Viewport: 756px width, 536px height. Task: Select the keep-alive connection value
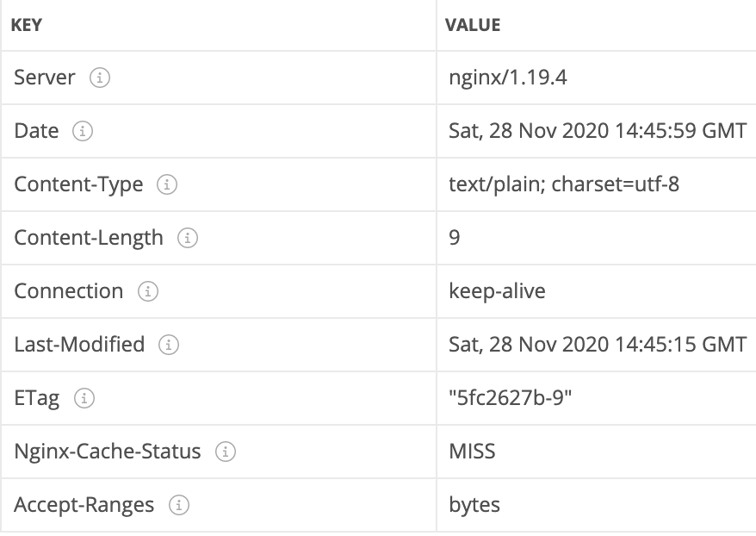click(497, 291)
